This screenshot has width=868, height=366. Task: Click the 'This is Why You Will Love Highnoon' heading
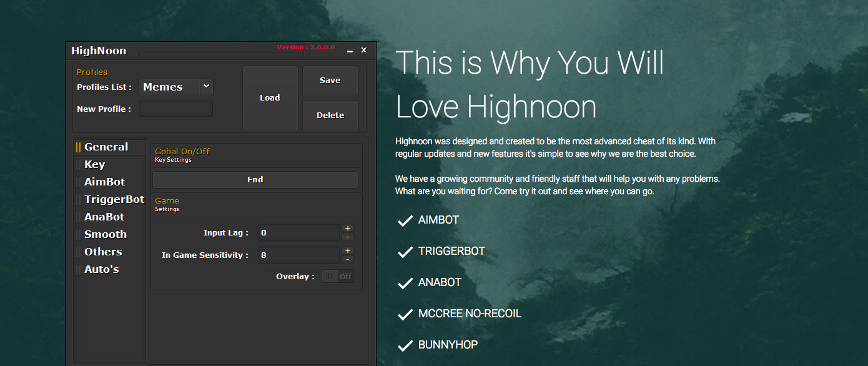pos(530,84)
